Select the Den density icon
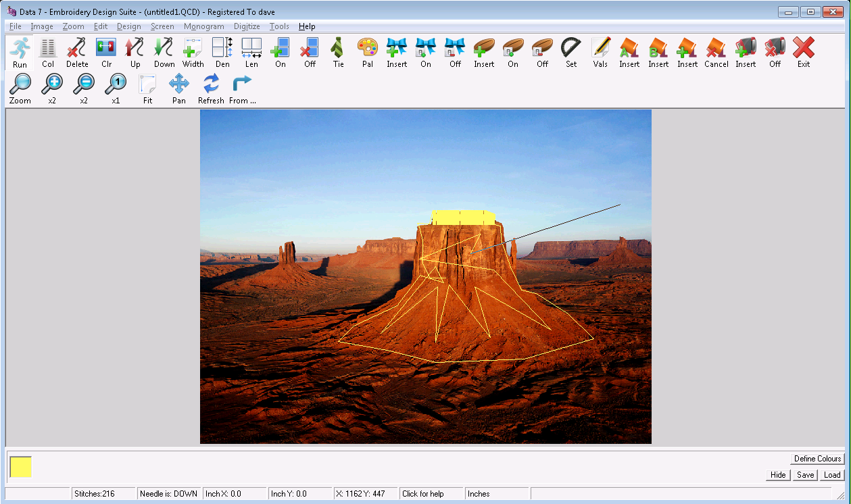This screenshot has width=851, height=504. [x=222, y=48]
